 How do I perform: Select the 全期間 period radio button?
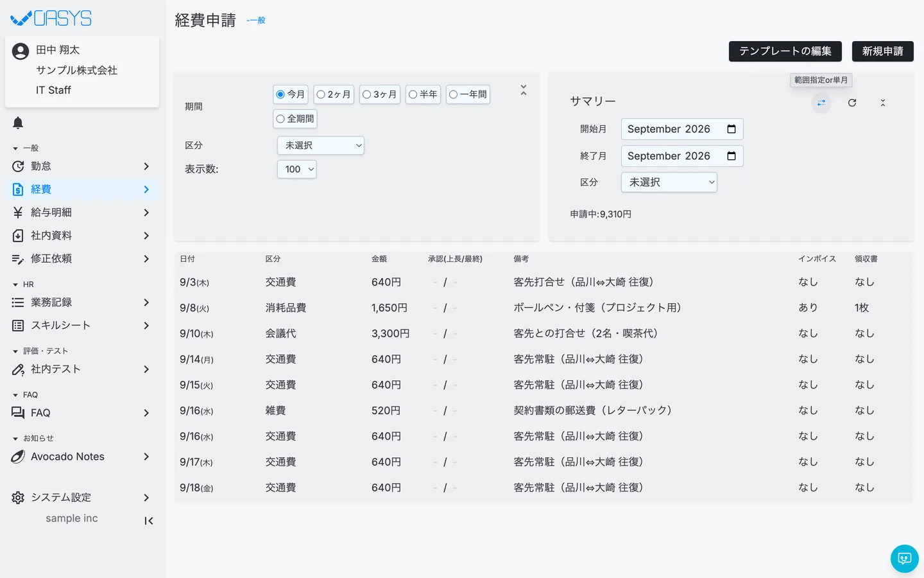(280, 119)
